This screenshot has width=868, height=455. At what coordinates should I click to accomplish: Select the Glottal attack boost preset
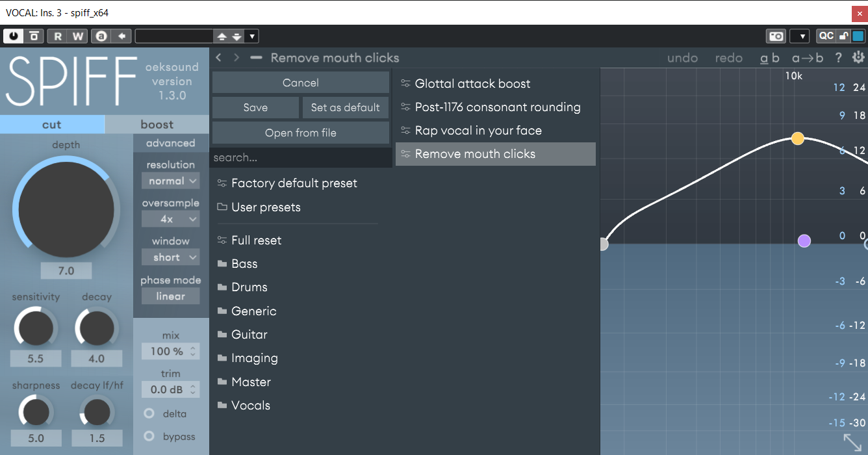[472, 84]
